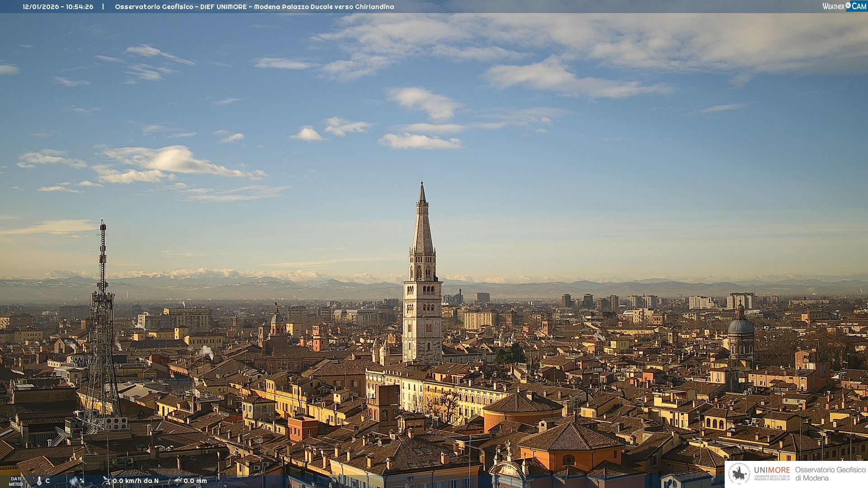Click the humidity percent symbol
The image size is (868, 488).
(x=82, y=481)
